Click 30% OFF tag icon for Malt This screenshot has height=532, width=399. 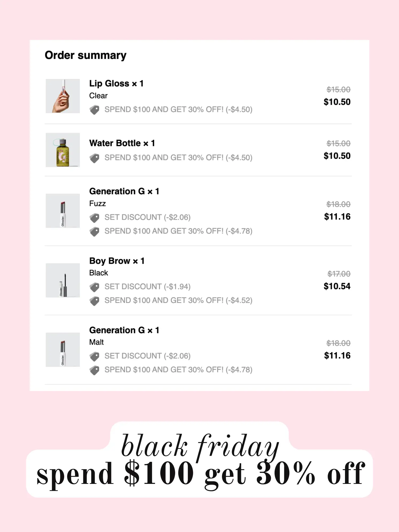[x=94, y=370]
